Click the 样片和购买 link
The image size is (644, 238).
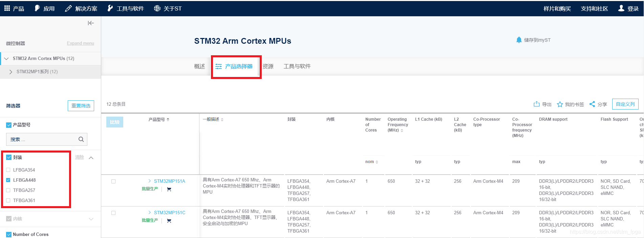pyautogui.click(x=557, y=8)
